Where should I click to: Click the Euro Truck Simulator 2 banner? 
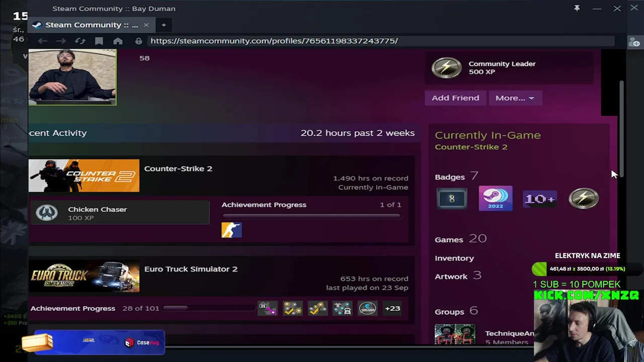coord(84,276)
